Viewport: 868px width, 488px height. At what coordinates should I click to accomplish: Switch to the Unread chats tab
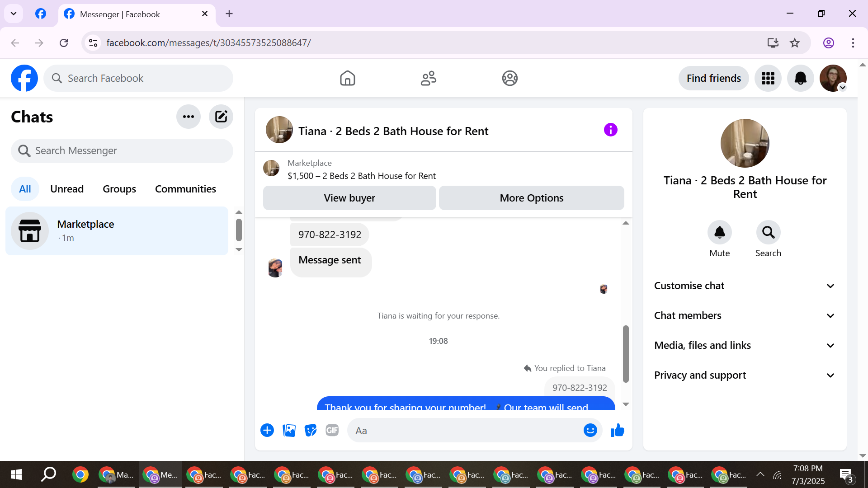point(67,189)
